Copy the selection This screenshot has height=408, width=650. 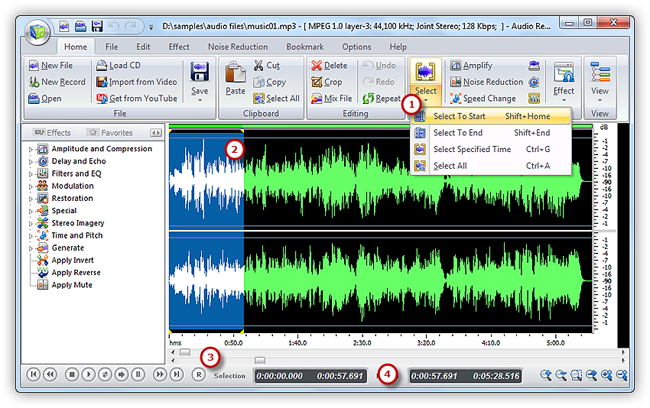[x=269, y=82]
